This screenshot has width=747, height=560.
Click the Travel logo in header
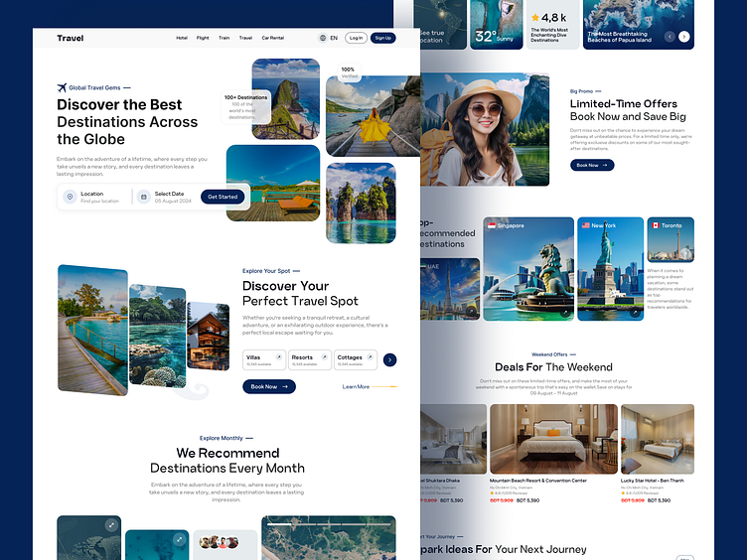coord(70,38)
